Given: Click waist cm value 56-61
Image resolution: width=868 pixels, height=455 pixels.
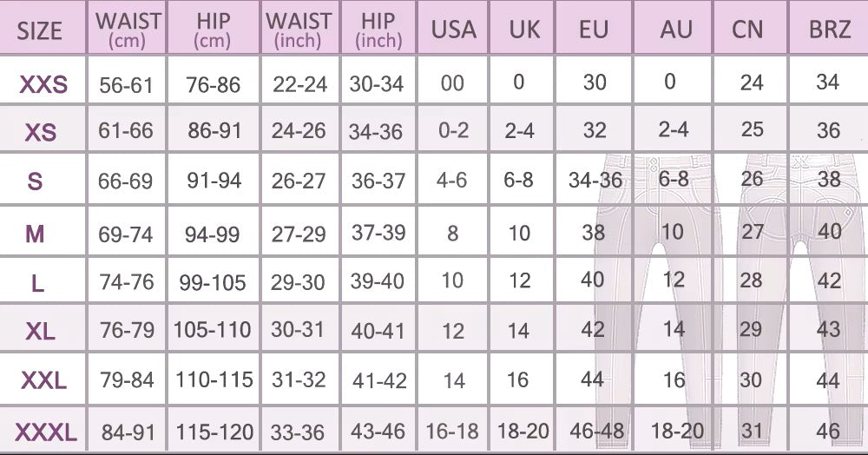Looking at the screenshot, I should click(126, 84).
